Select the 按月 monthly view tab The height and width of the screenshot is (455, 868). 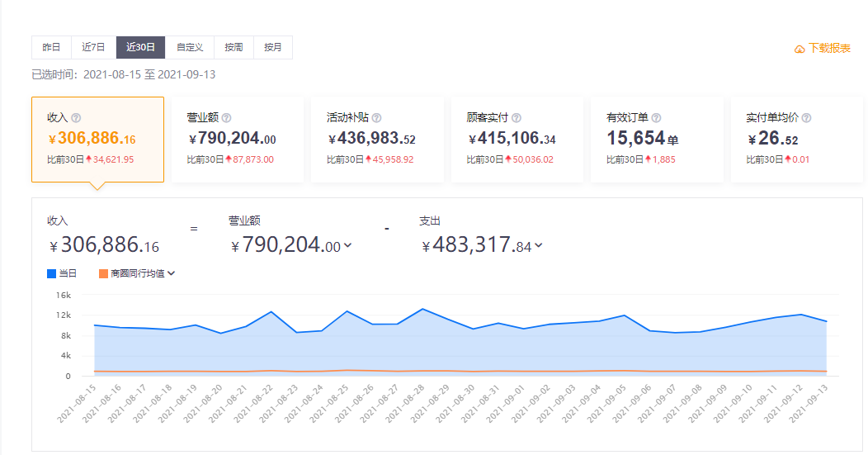coord(272,48)
